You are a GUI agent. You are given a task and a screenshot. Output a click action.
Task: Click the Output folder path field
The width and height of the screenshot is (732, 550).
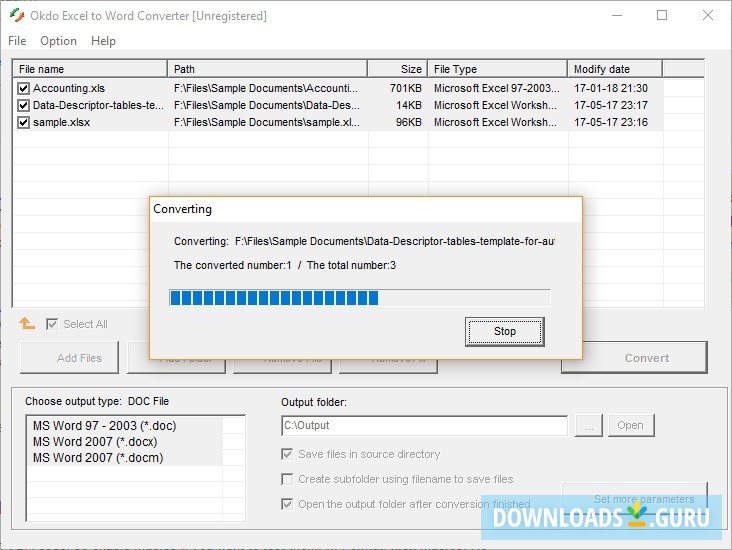coord(424,425)
